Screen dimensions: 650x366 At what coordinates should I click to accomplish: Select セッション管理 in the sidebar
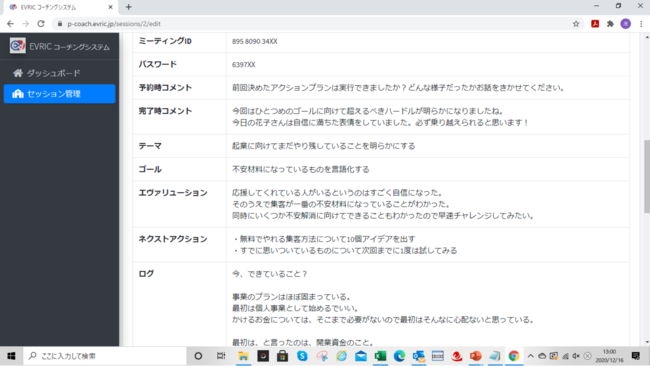(x=59, y=94)
